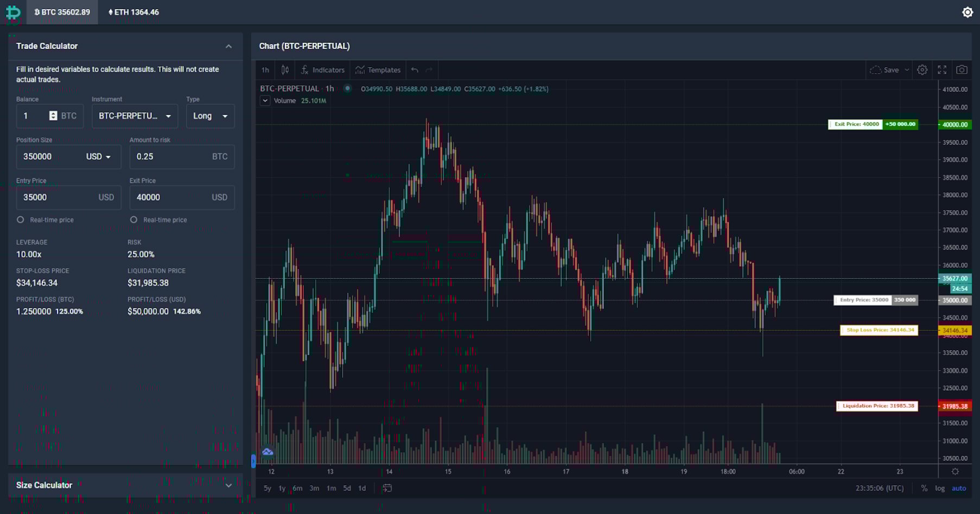Click the Entry Price input field
The height and width of the screenshot is (514, 980).
pyautogui.click(x=69, y=197)
